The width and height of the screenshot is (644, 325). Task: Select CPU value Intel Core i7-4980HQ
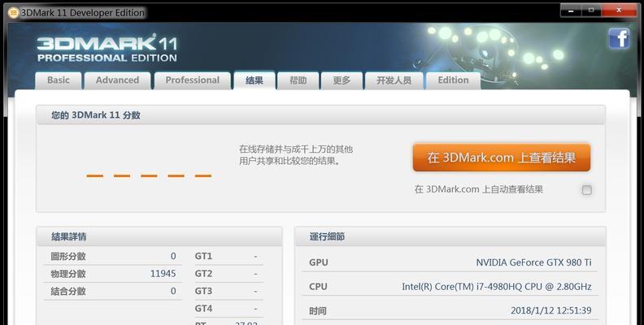[497, 287]
